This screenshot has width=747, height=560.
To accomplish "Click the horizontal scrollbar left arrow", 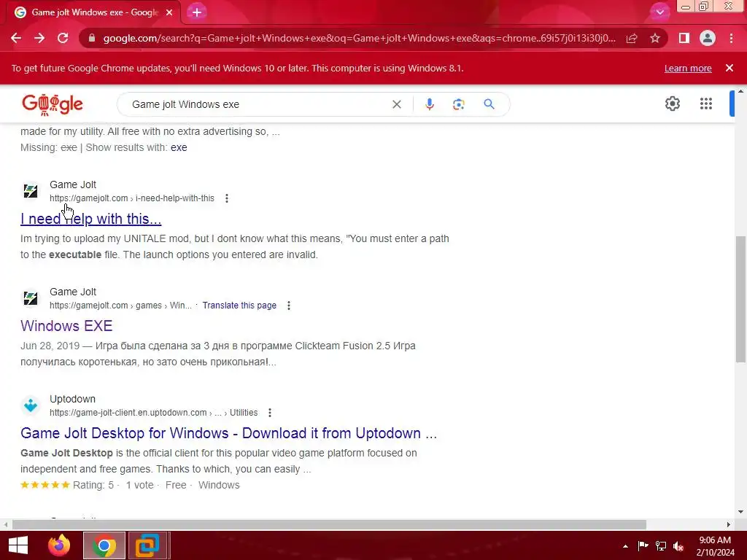I will (5, 525).
